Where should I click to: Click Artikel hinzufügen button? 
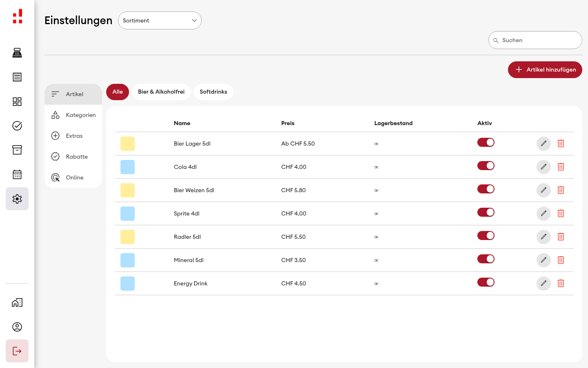[x=545, y=70]
